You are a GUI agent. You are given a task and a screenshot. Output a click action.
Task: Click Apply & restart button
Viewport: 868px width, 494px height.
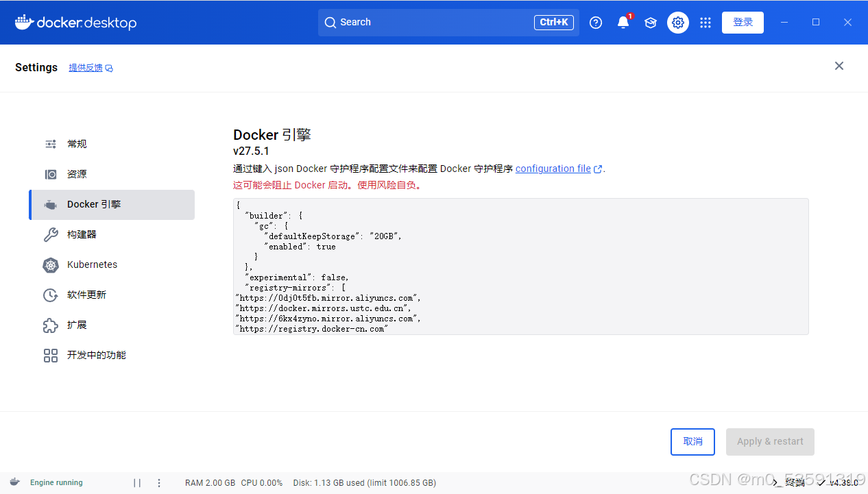(770, 442)
